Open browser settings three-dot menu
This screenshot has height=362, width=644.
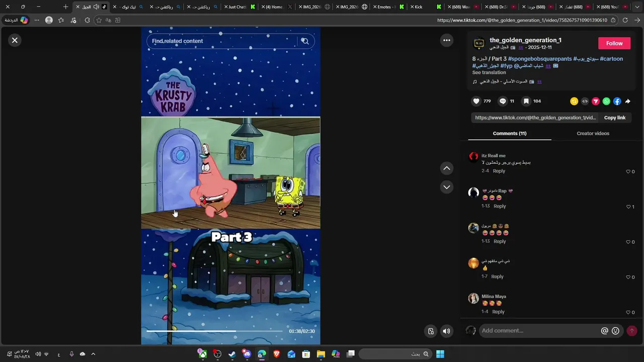(36, 20)
